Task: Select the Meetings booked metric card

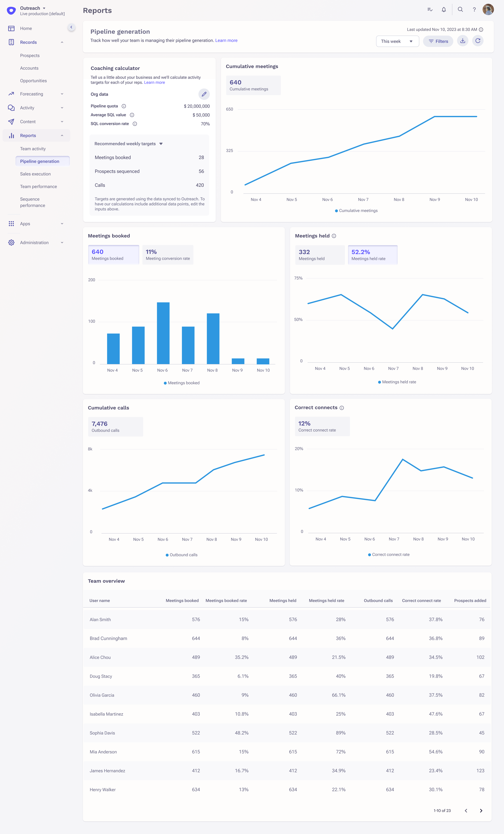Action: [x=113, y=254]
